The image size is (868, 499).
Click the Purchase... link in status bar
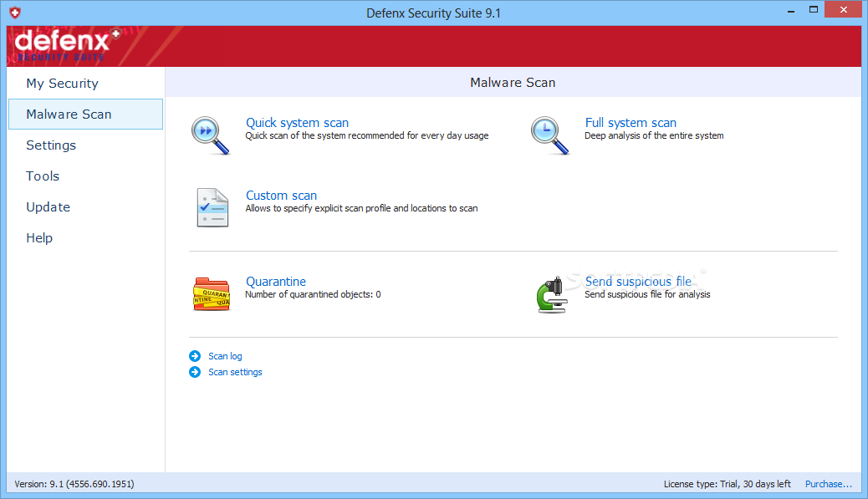tap(828, 483)
